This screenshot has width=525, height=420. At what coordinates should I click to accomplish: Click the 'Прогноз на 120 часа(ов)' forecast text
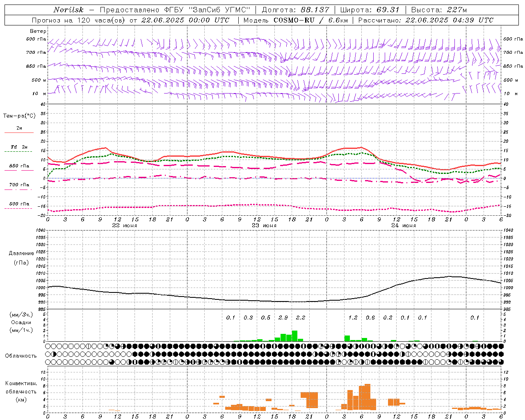click(x=79, y=20)
